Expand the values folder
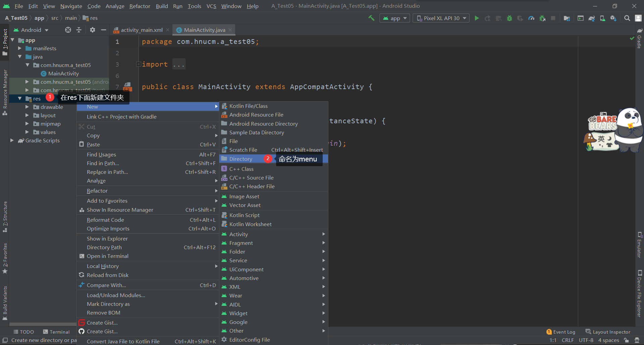 pyautogui.click(x=27, y=132)
